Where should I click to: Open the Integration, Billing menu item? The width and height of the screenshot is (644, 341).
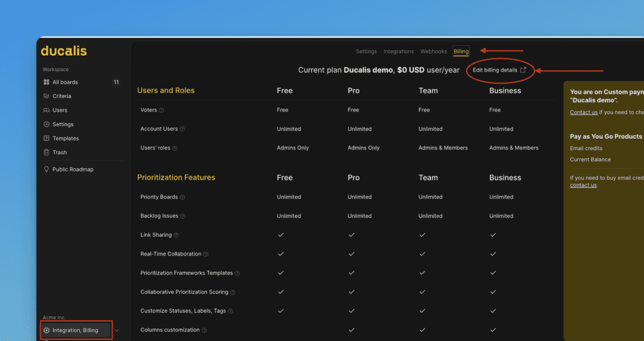point(75,330)
